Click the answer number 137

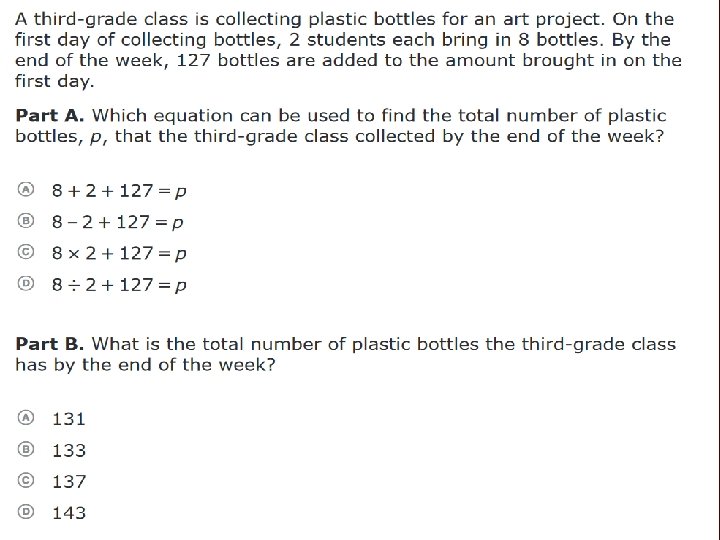69,482
